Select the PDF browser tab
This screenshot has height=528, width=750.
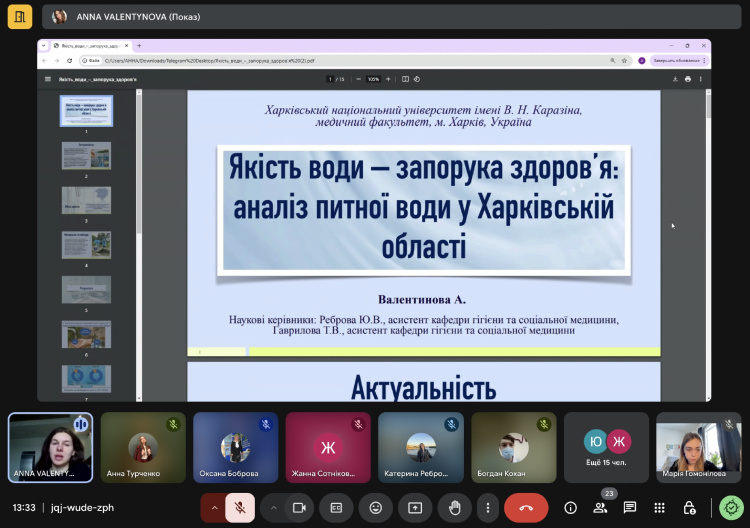tap(91, 46)
